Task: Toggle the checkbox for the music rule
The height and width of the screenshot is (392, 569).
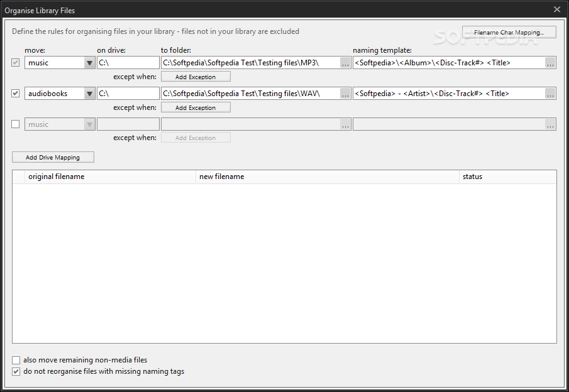Action: point(15,62)
